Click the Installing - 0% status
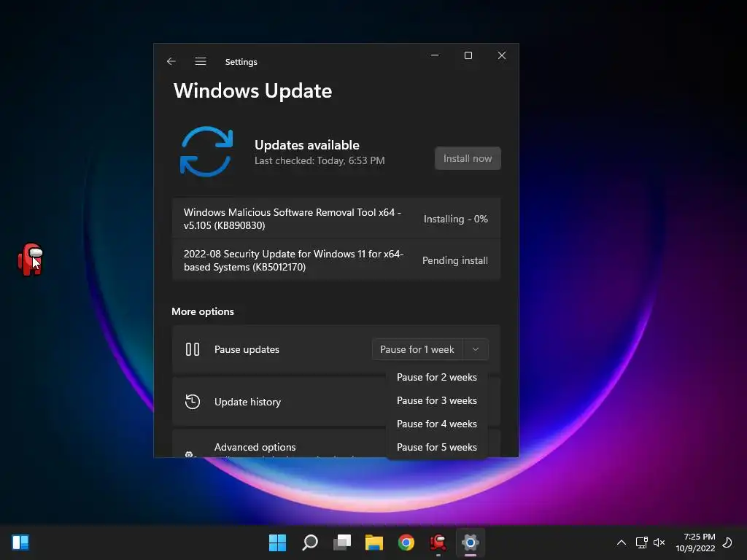Screen dimensions: 747x560 tap(455, 219)
